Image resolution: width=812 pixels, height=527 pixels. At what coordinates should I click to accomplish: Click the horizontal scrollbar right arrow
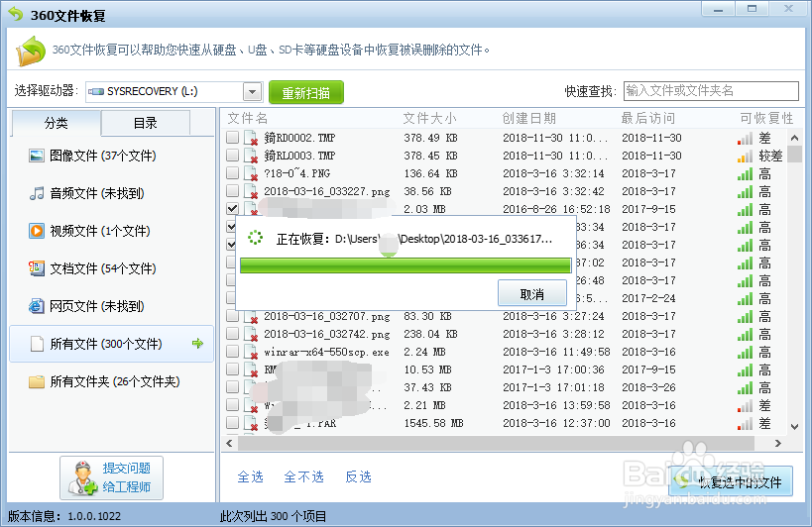777,443
